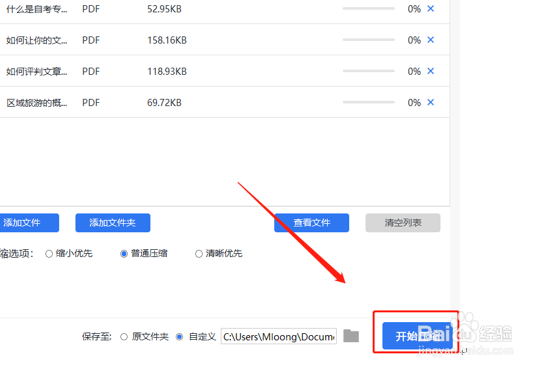Edit the C:\Users\Mloong save path field
This screenshot has height=370, width=545.
coord(279,337)
